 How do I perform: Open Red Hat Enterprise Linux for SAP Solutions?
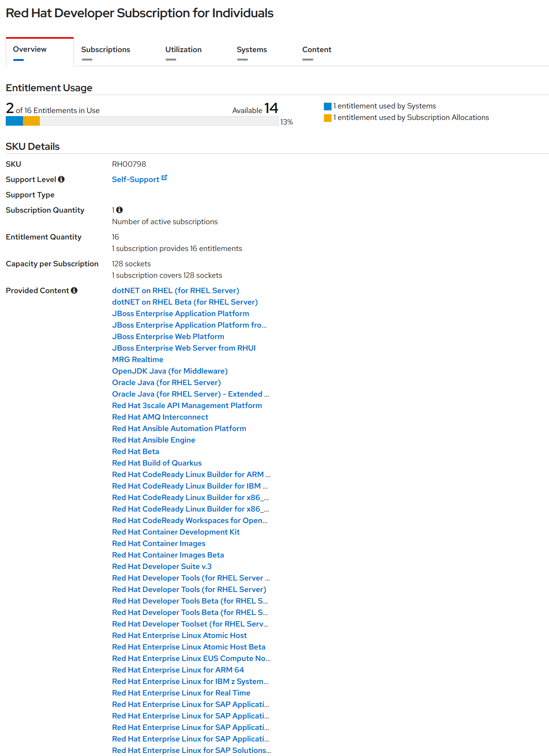[x=191, y=750]
